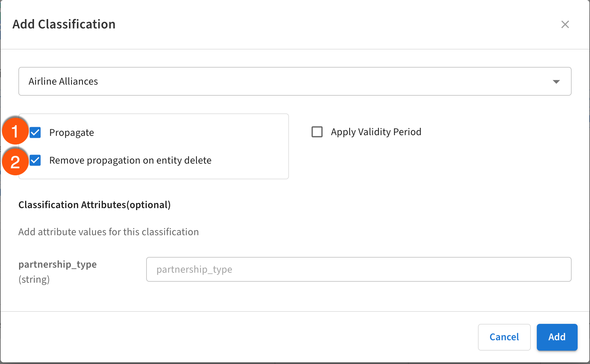Image resolution: width=590 pixels, height=364 pixels.
Task: Click the bold partnership_type field label
Action: [x=58, y=264]
